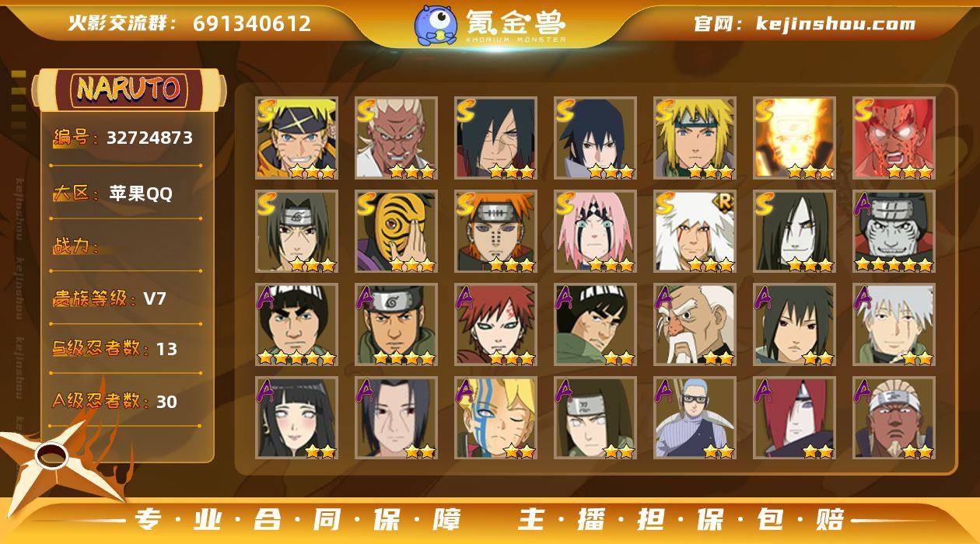Click the Hinata portrait in bottom row
Screen dimensions: 980x544
296,418
